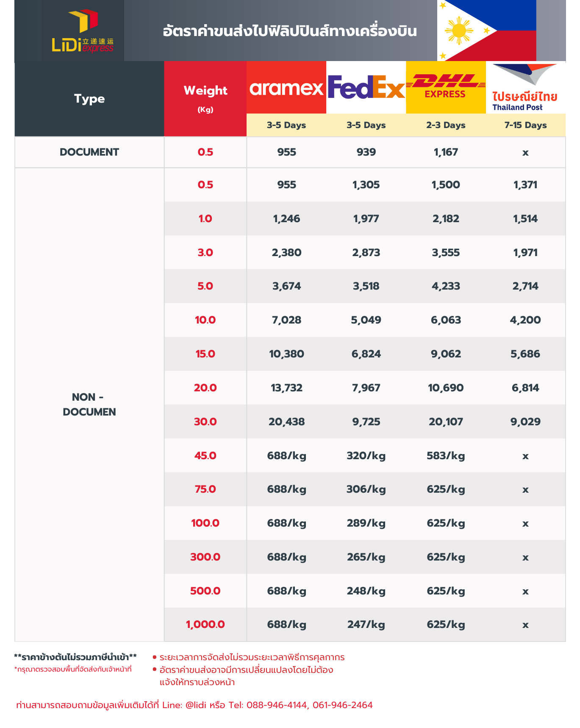Click the Weight (Kg) column header
Viewport: 580px width, 728px height.
tap(205, 98)
